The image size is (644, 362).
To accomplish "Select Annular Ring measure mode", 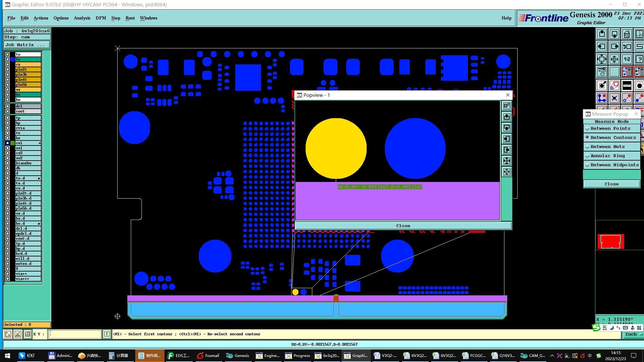I will click(607, 156).
